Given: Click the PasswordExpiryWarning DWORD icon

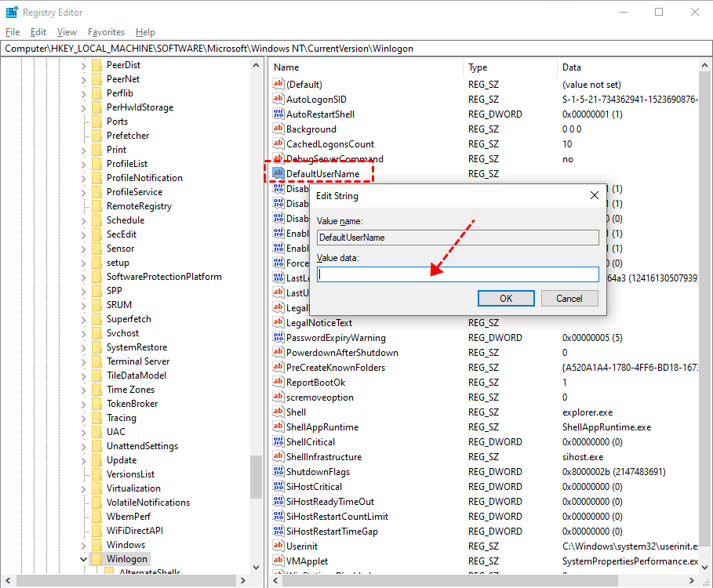Looking at the screenshot, I should click(x=278, y=337).
